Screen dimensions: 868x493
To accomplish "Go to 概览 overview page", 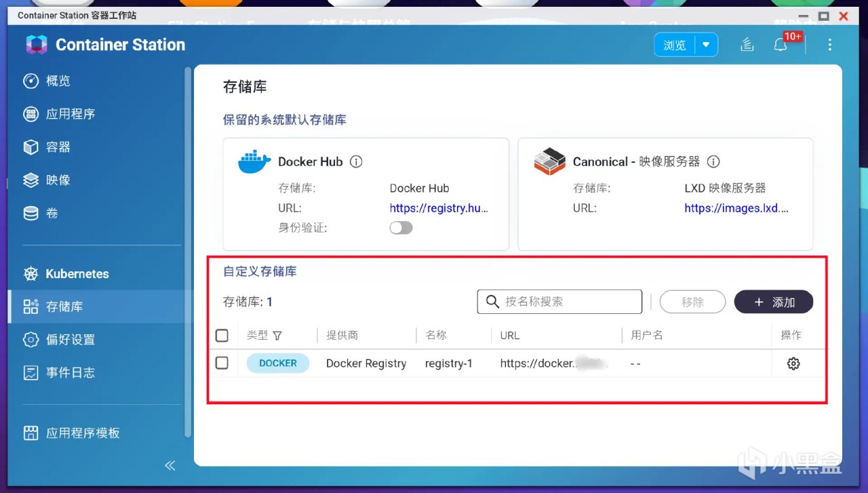I will (x=96, y=81).
